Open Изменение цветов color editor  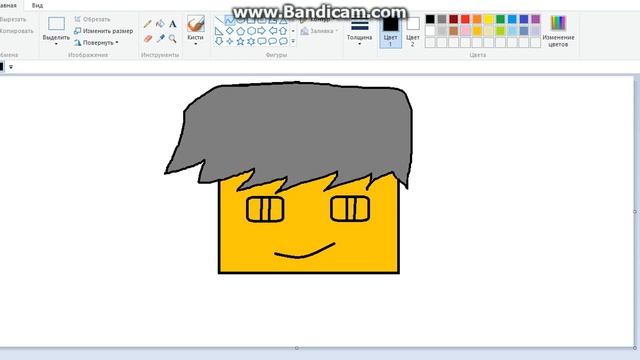pyautogui.click(x=558, y=31)
